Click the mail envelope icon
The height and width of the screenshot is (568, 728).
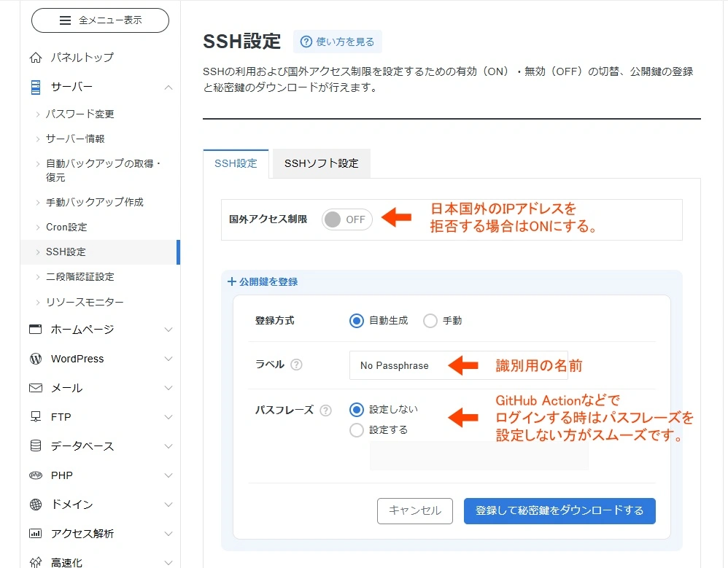coord(35,388)
